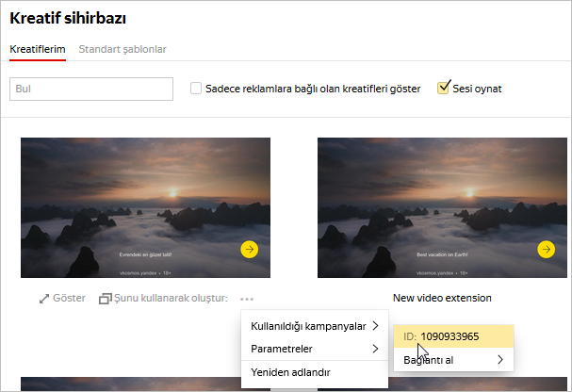Click the duplicate icon beside Şunu kullanarak oluştur
This screenshot has height=392, width=572.
point(106,299)
